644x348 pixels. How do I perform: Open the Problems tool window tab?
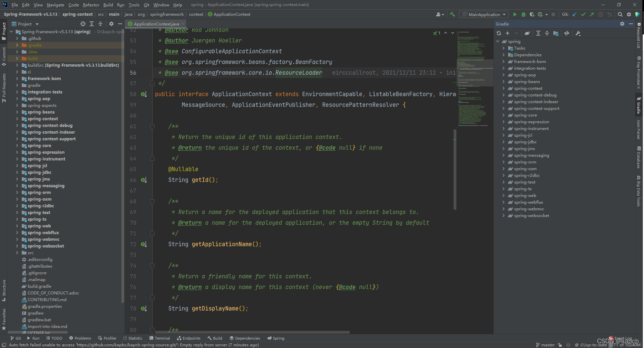coord(80,338)
